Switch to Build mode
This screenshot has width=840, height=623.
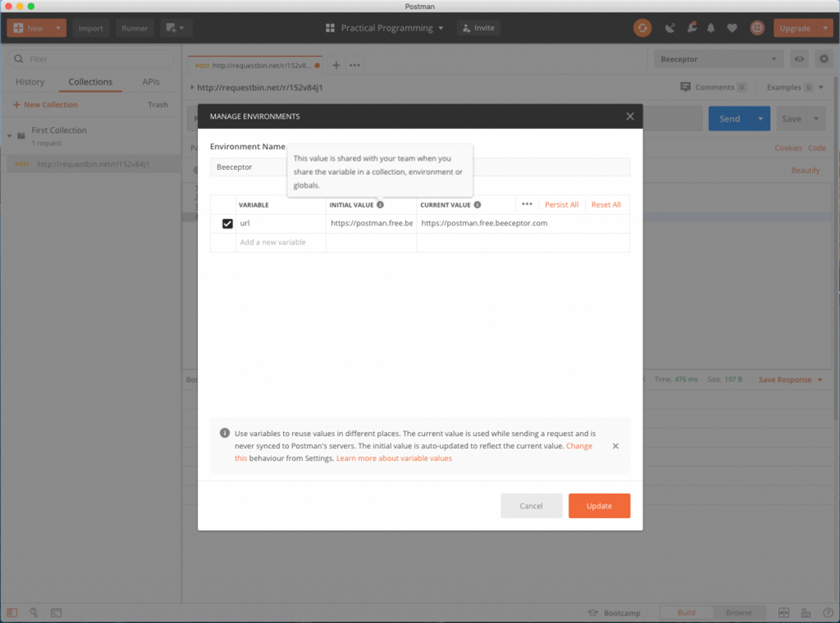pos(686,613)
